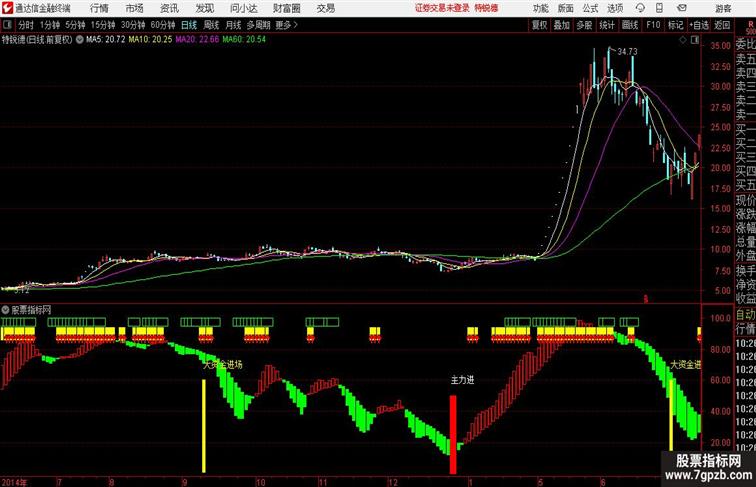This screenshot has width=756, height=487.
Task: Click the first 大资金进场 yellow bar
Action: pyautogui.click(x=203, y=426)
